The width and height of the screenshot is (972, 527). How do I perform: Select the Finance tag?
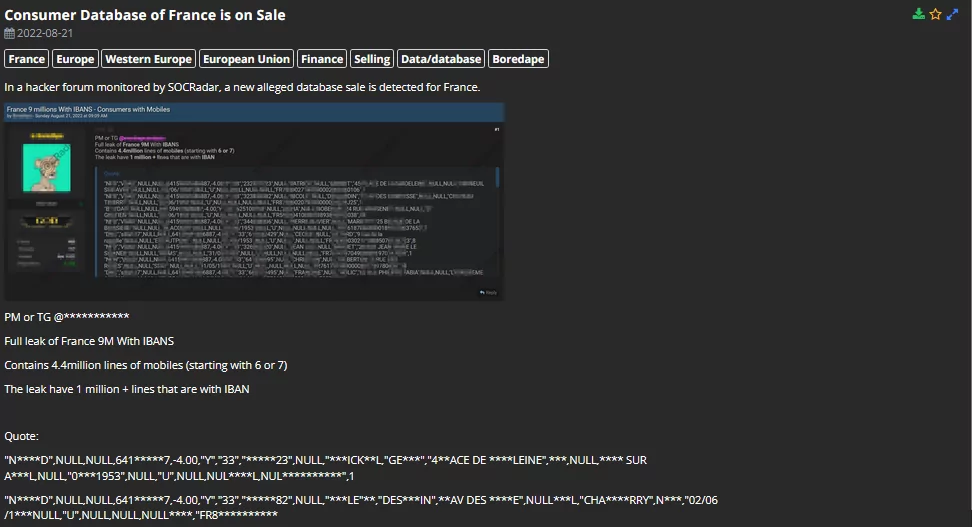pyautogui.click(x=322, y=59)
